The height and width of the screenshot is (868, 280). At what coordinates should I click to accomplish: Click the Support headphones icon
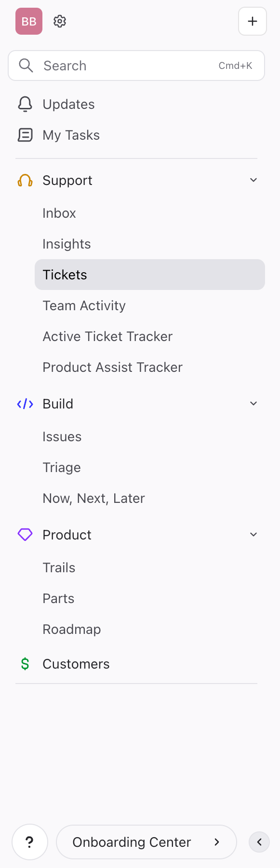click(x=25, y=180)
